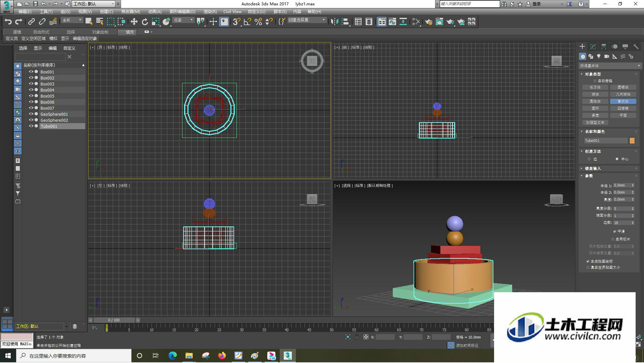Image resolution: width=644 pixels, height=363 pixels.
Task: Click the Undo arrow in main toolbar
Action: (8, 22)
